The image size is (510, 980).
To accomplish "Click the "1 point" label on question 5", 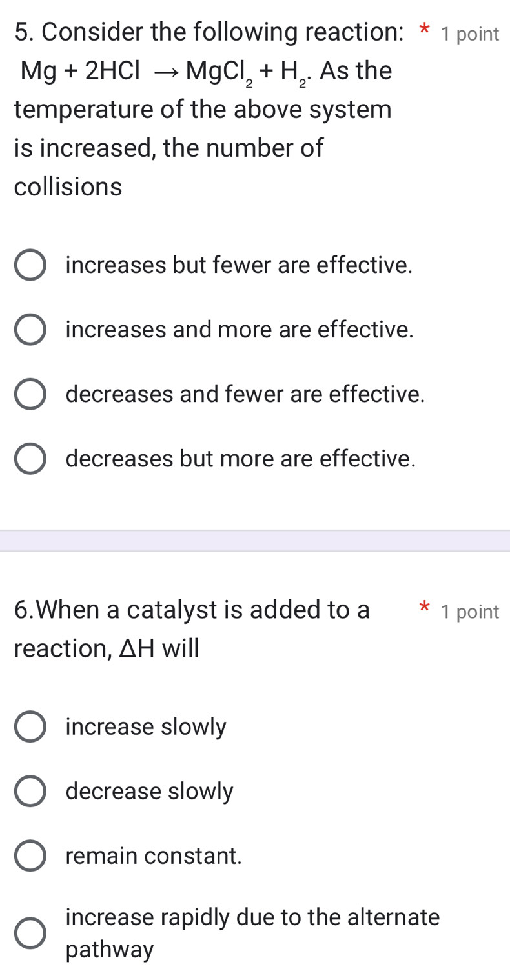I will [x=470, y=35].
